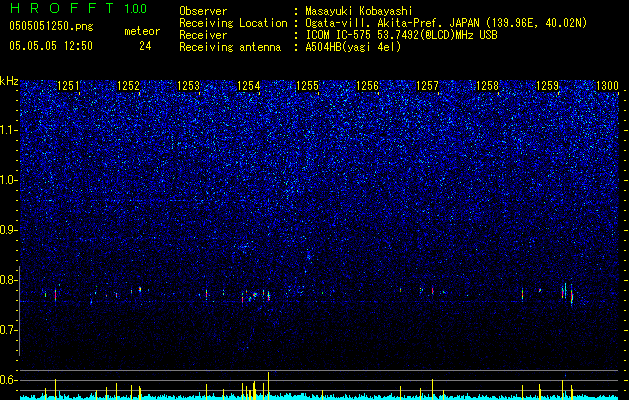Image resolution: width=629 pixels, height=400 pixels.
Task: Click the Ogata-vill. Akita-Pref. JAPAN location text
Action: 444,24
